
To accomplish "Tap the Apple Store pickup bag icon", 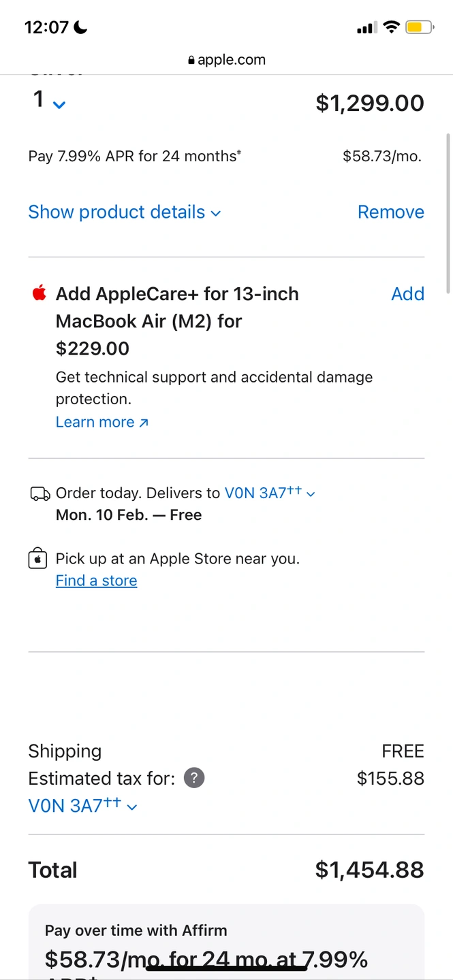I will pos(37,559).
